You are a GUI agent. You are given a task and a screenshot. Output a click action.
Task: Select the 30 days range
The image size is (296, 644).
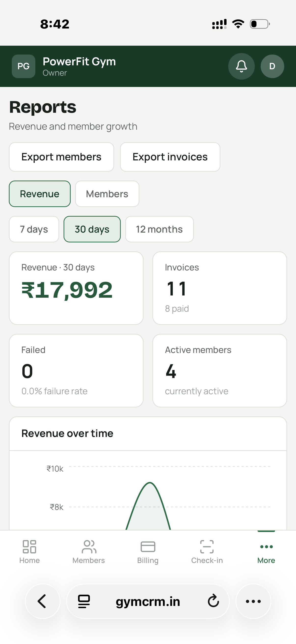(92, 229)
